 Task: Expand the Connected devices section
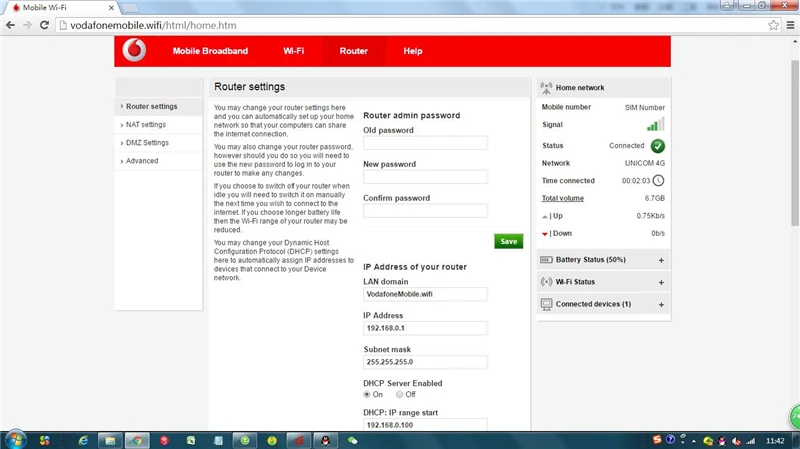661,305
